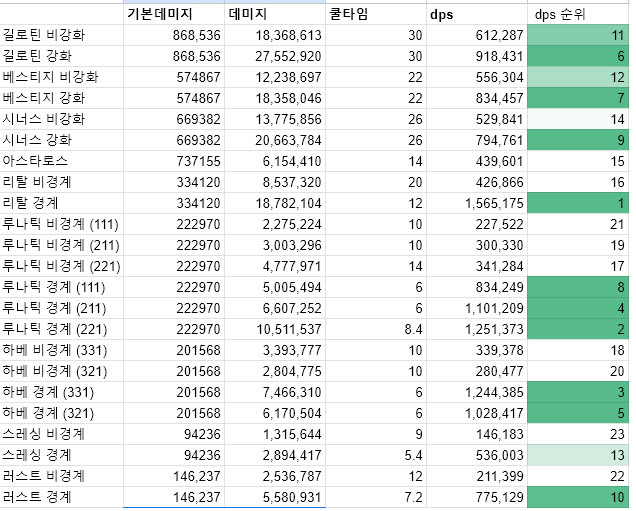
Task: Click the 베스티지 강화 name cell
Action: [x=61, y=98]
